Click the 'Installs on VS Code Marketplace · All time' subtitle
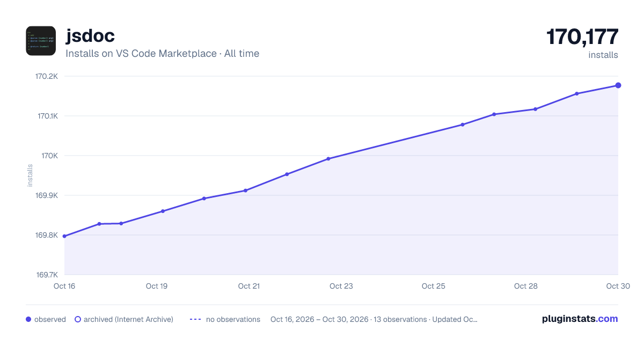This screenshot has width=644, height=338. point(162,54)
